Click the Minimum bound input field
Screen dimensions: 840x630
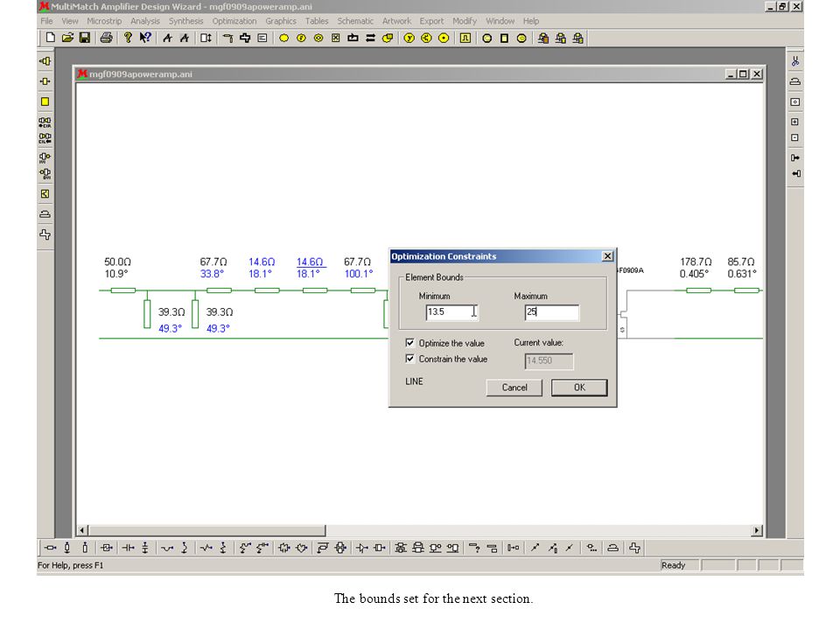coord(451,312)
